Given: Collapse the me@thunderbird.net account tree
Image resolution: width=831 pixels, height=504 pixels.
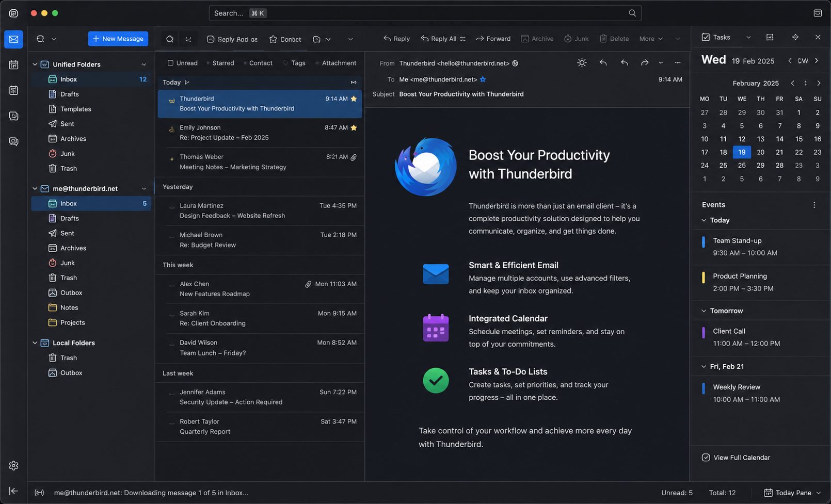Looking at the screenshot, I should (35, 189).
